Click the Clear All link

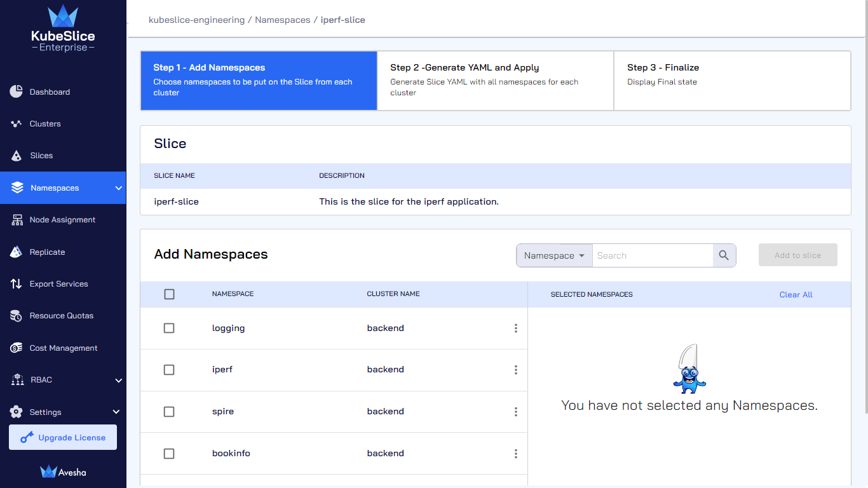click(x=796, y=294)
